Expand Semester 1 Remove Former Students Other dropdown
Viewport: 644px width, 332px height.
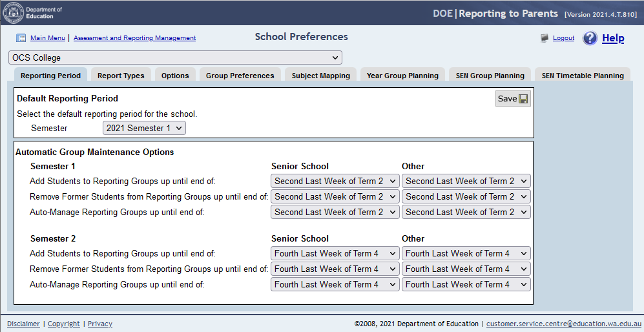click(x=466, y=197)
